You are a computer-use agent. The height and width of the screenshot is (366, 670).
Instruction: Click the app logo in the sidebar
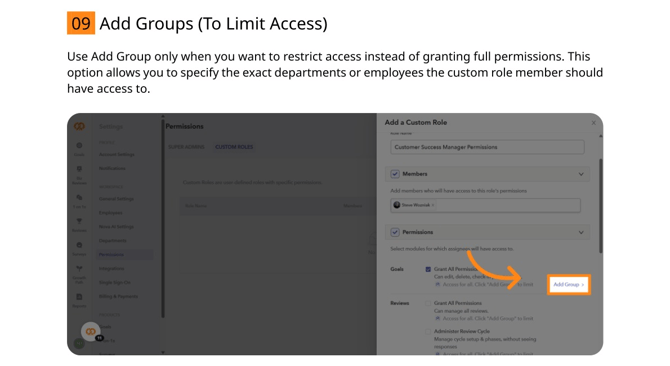click(79, 126)
